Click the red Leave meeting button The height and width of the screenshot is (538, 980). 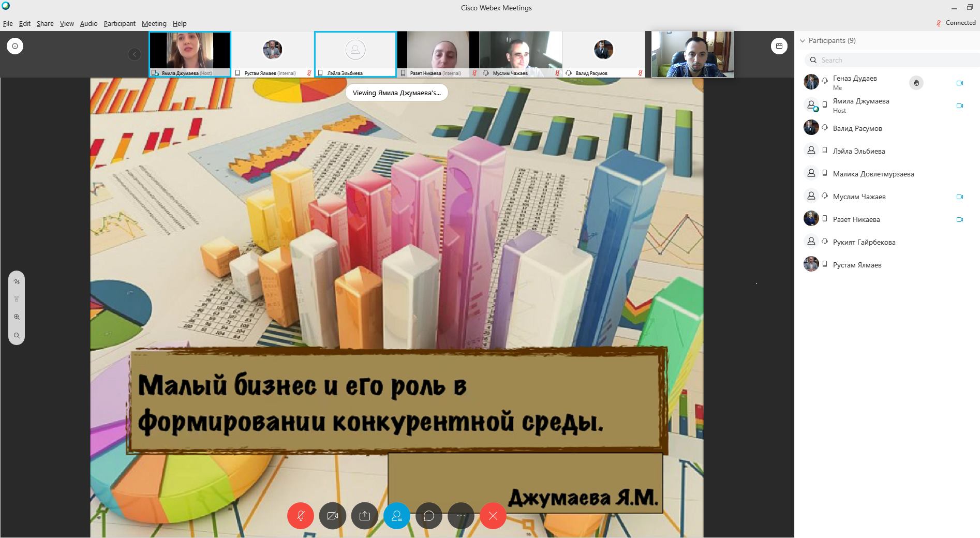tap(493, 516)
